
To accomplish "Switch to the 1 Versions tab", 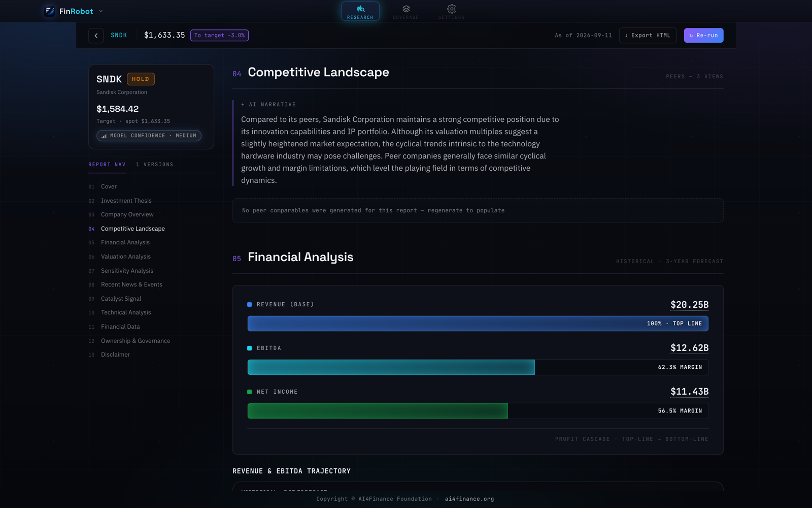I will pyautogui.click(x=155, y=165).
